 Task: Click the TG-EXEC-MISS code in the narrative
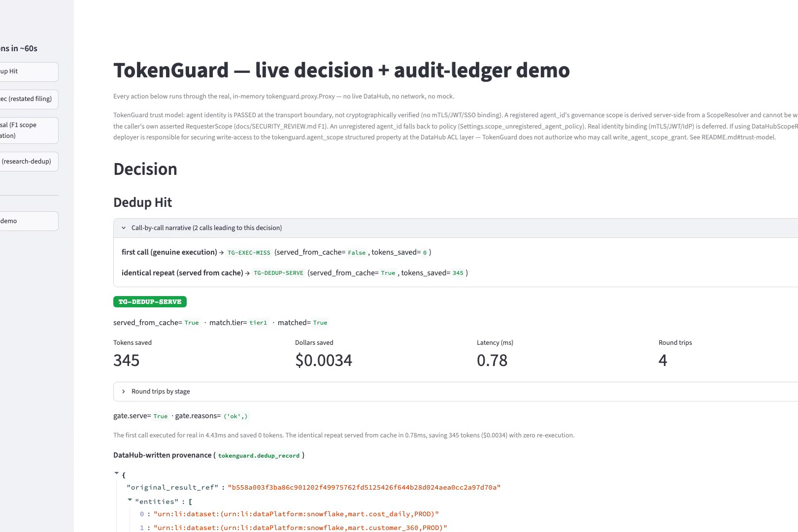[249, 253]
